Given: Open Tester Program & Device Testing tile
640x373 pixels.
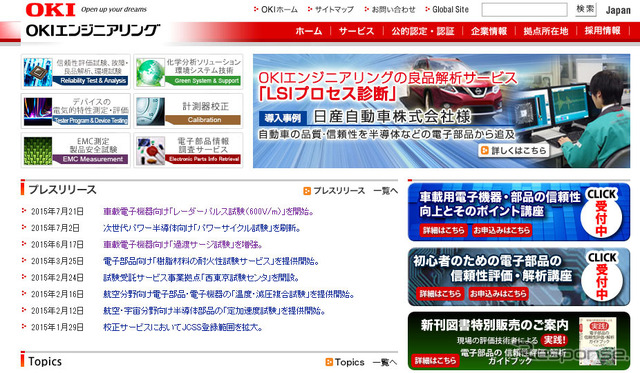Looking at the screenshot, I should coord(76,111).
